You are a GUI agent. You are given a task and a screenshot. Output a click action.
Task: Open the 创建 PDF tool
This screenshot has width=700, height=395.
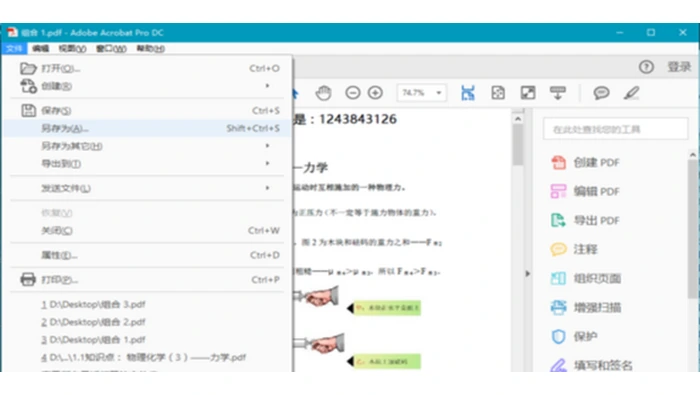585,162
